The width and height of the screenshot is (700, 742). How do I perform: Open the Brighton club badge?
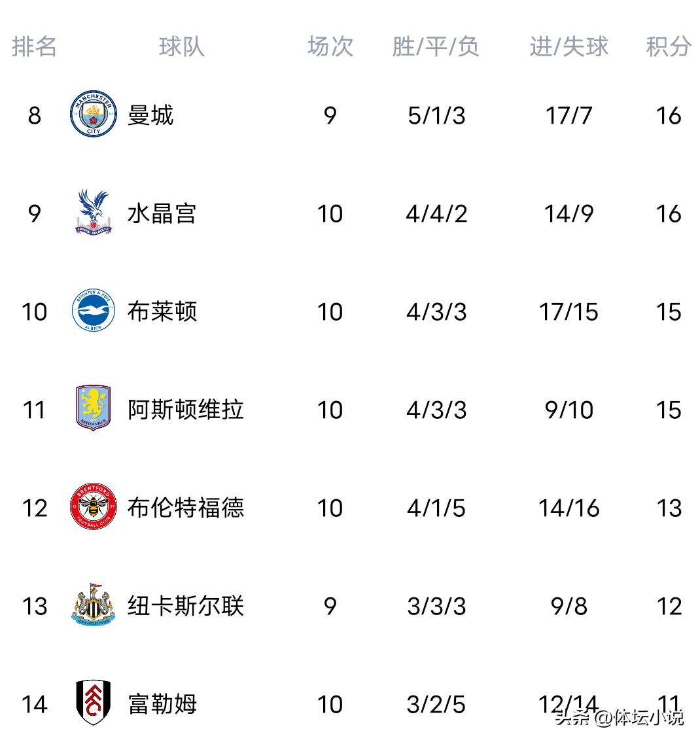tap(94, 311)
